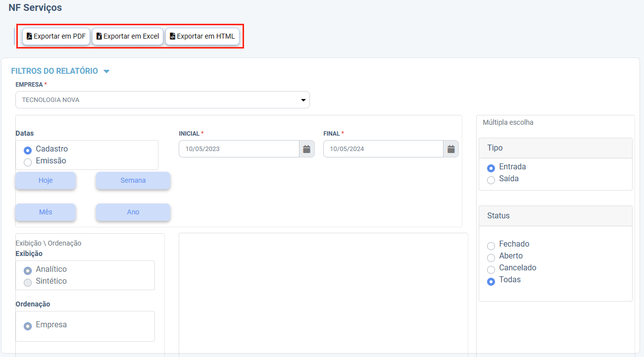Viewport: 644px width, 357px height.
Task: Open the calendar picker for FINAL date
Action: [451, 149]
